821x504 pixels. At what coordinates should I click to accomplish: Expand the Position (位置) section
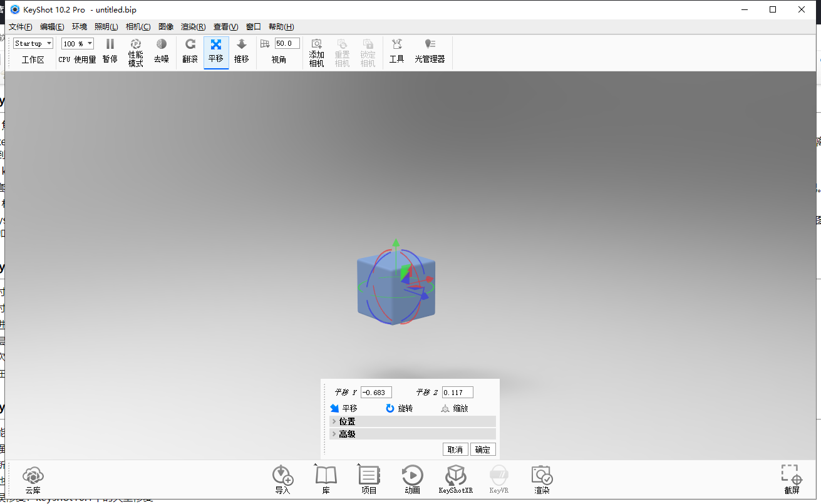click(x=413, y=421)
